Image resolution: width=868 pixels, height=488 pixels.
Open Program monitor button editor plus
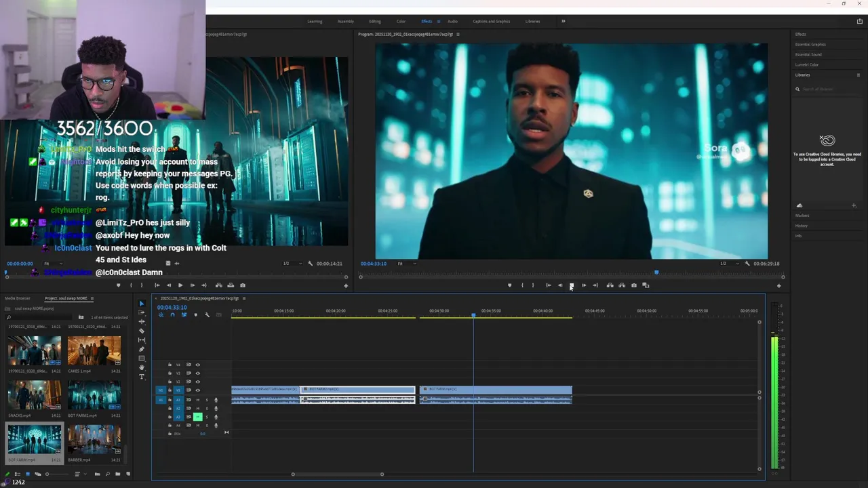[x=778, y=286]
